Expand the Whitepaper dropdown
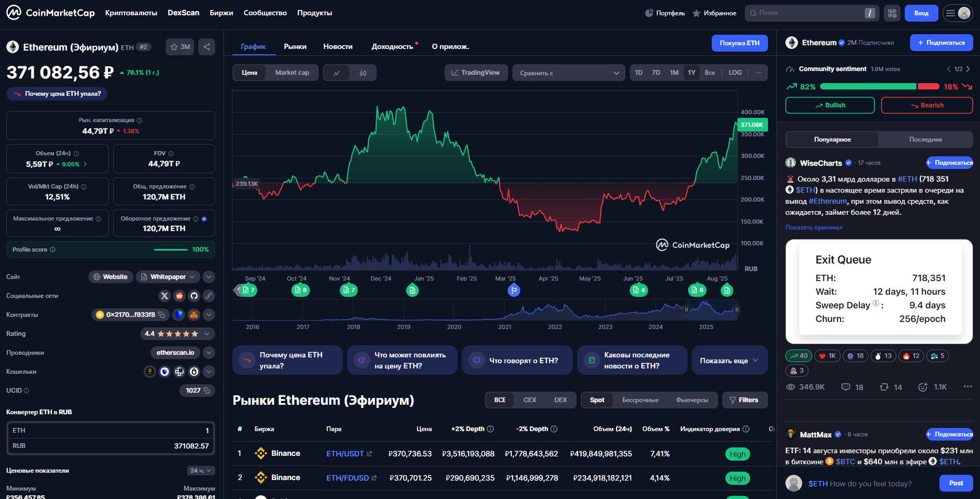 pyautogui.click(x=168, y=277)
